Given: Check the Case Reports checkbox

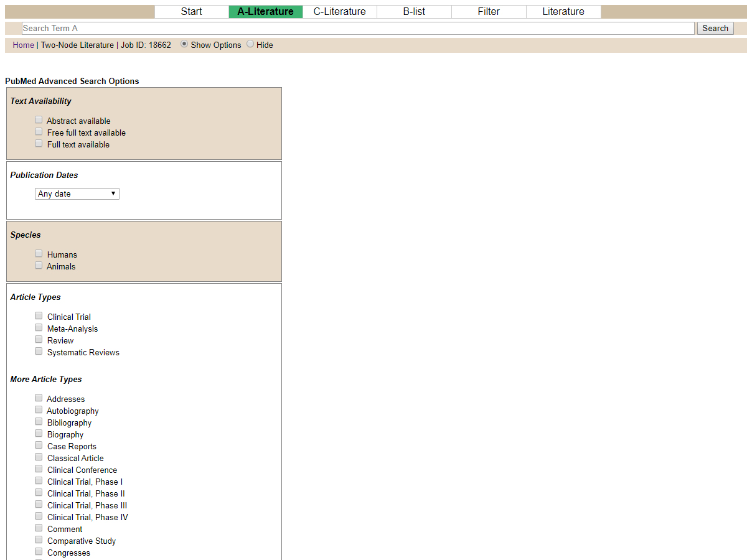Looking at the screenshot, I should (39, 446).
